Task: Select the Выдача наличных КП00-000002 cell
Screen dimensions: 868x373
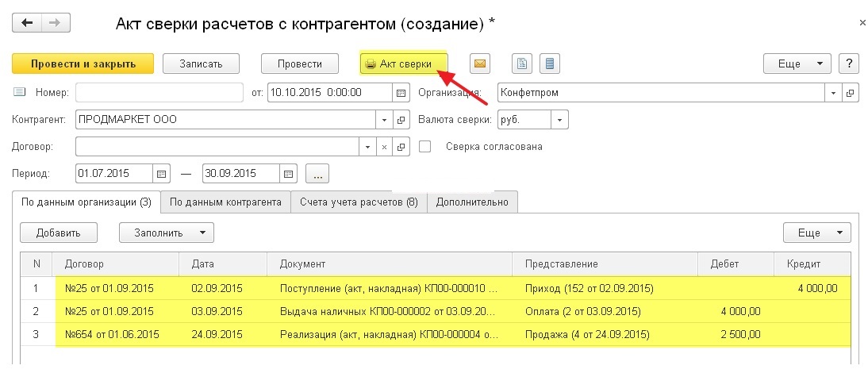Action: pos(390,312)
